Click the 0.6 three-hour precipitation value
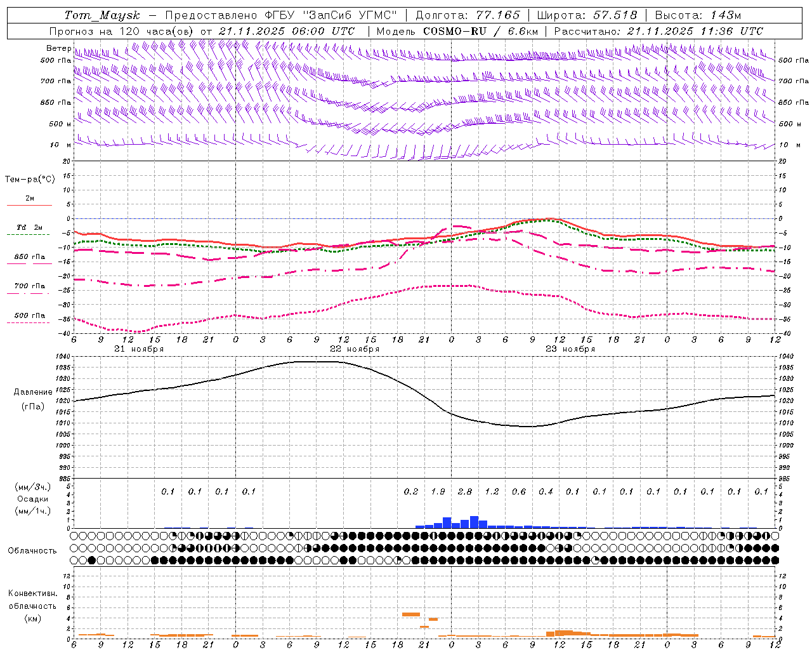The height and width of the screenshot is (650, 812). [x=519, y=492]
